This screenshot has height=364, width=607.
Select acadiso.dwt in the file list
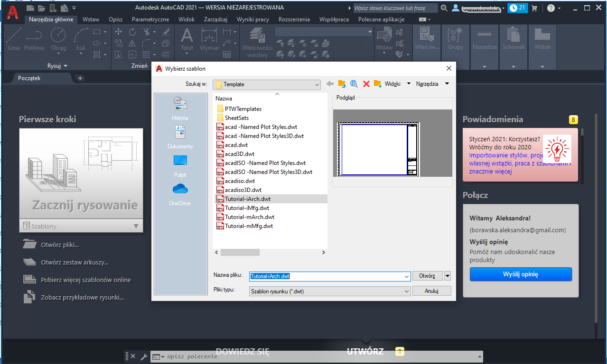click(240, 181)
